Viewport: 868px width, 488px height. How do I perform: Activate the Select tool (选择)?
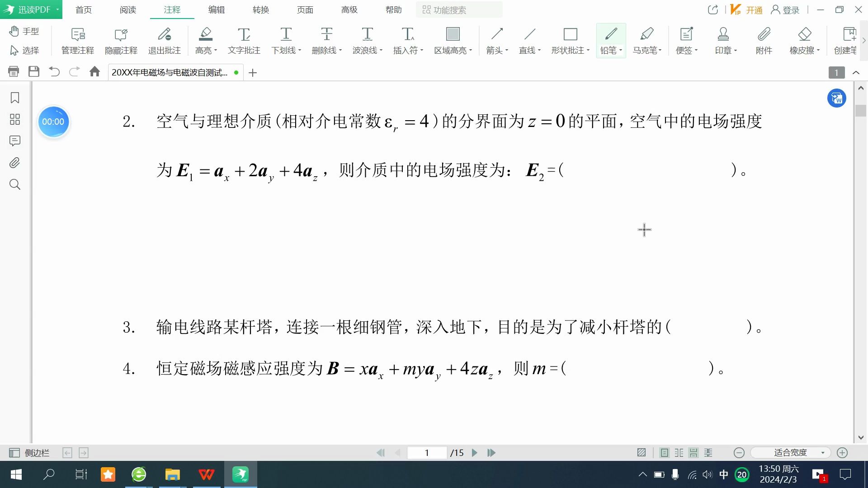point(24,50)
